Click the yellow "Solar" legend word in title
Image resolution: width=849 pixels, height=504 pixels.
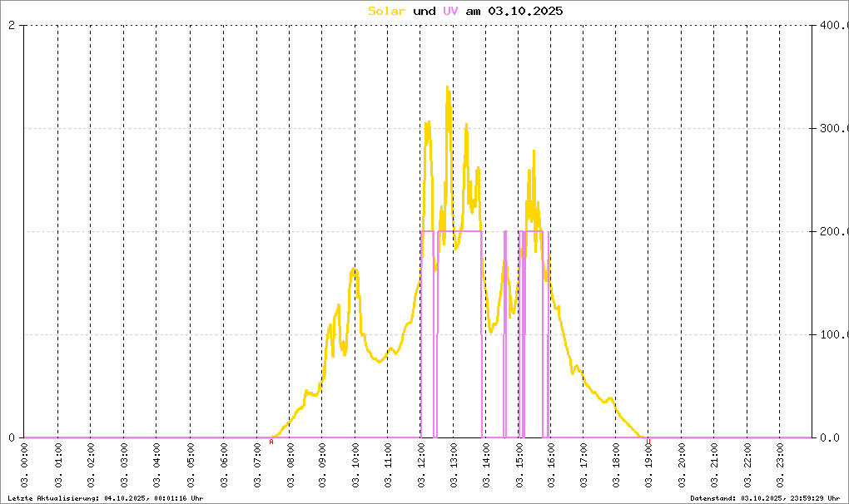coord(387,11)
